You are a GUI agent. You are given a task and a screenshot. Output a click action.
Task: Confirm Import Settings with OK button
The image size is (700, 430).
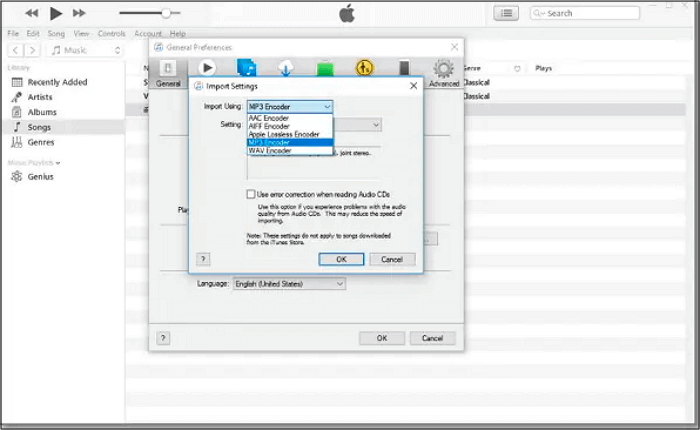pos(341,259)
